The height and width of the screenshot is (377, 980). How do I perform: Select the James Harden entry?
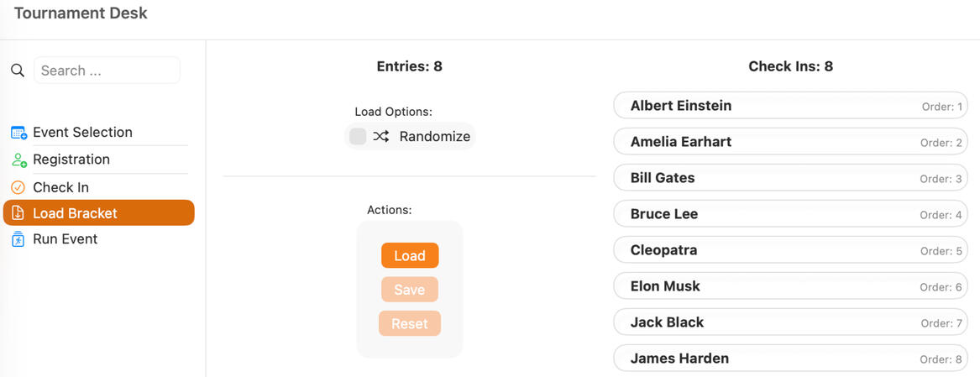789,359
